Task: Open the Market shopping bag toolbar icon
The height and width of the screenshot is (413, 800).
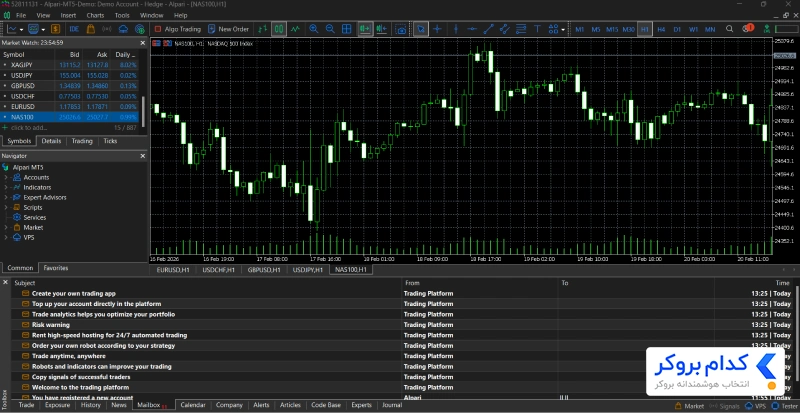Action: tap(90, 29)
